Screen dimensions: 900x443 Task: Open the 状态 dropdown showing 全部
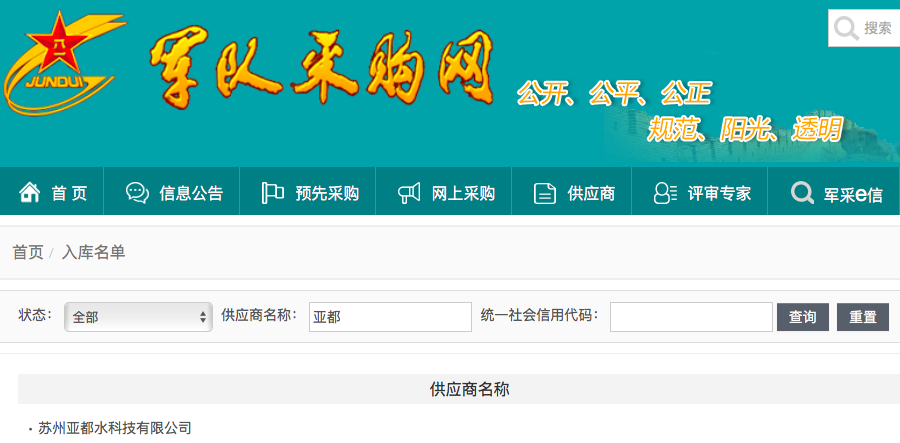[x=138, y=317]
